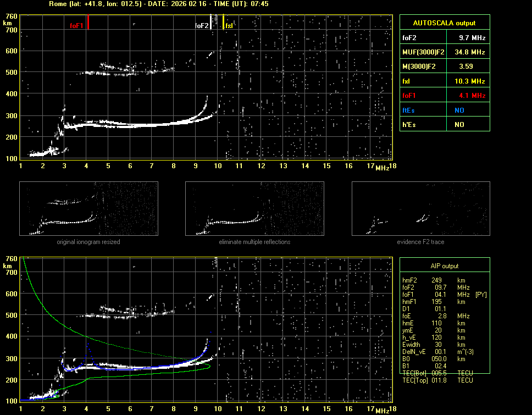
Task: Click the [PY] tag beside foF1
Action: [481, 294]
